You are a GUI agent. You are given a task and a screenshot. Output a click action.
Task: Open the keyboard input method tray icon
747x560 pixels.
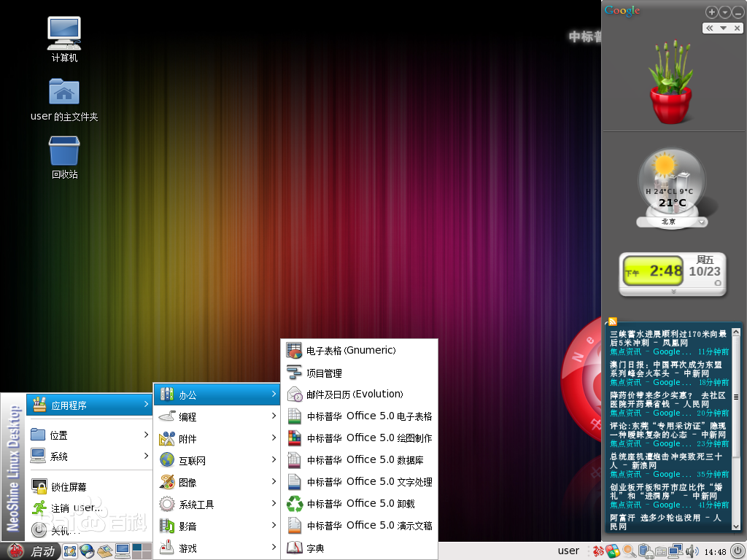pos(661,552)
